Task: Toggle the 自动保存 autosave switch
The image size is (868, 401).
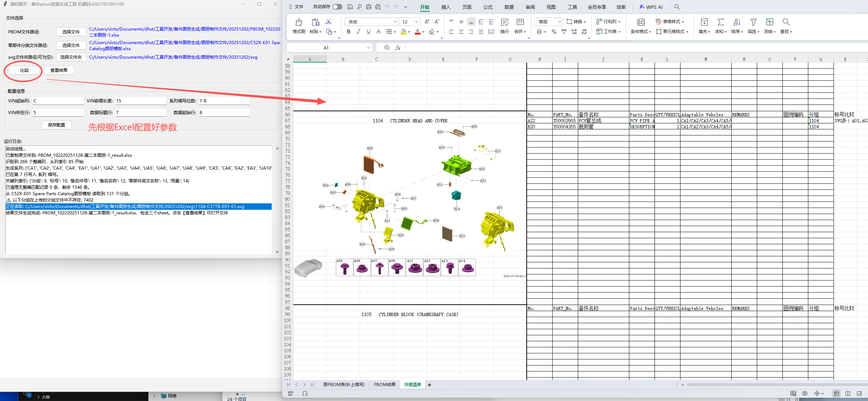Action: [337, 7]
